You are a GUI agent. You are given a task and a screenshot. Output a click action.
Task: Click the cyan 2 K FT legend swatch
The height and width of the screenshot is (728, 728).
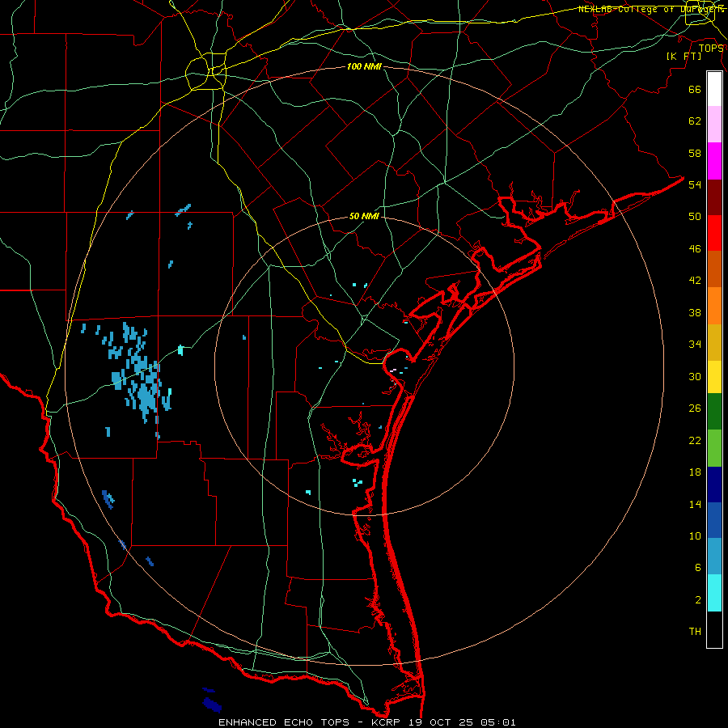point(714,593)
